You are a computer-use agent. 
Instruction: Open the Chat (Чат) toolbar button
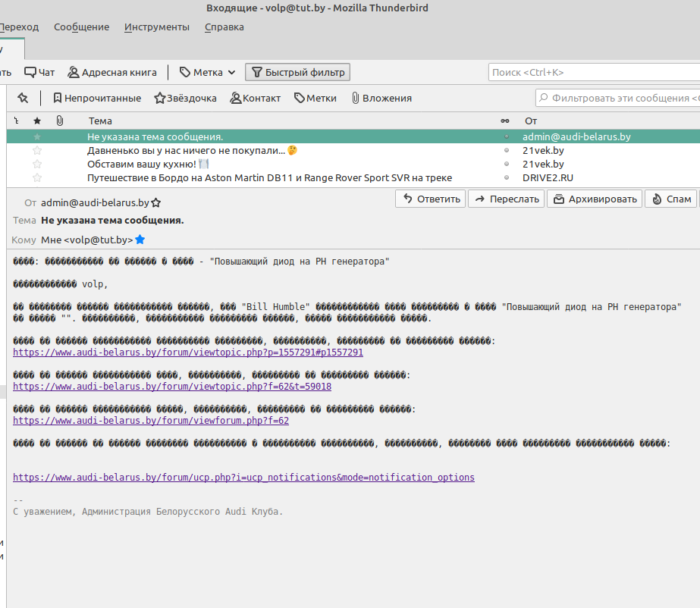point(39,73)
